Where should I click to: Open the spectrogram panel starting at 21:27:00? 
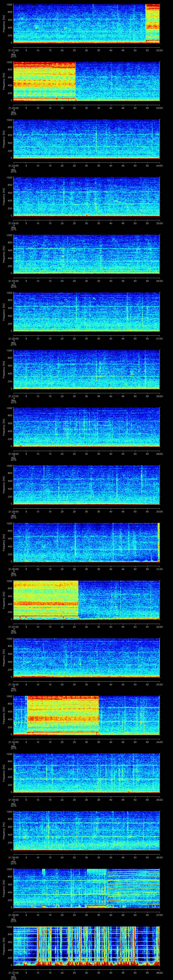click(86, 369)
